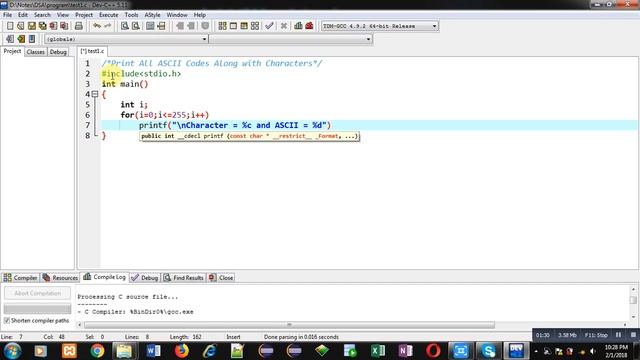Click the Run toolbar icon
The height and width of the screenshot is (360, 640).
(x=233, y=26)
